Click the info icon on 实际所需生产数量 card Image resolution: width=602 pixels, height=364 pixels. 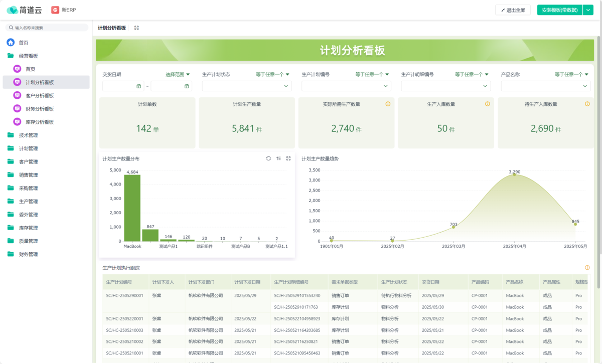tap(388, 104)
